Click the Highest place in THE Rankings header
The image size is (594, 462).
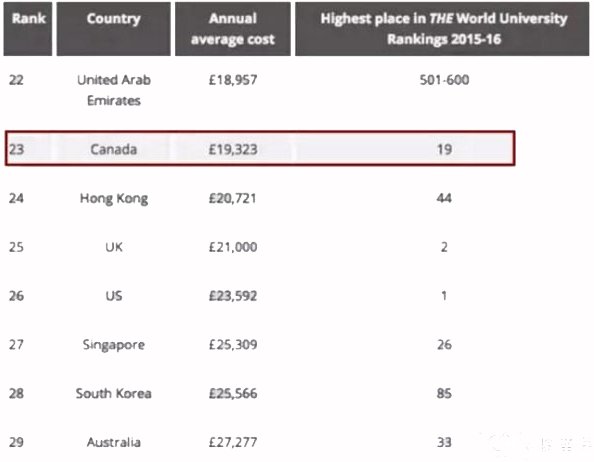442,29
